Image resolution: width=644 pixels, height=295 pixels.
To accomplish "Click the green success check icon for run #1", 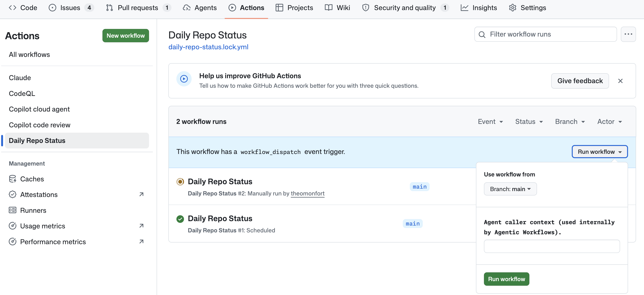I will [180, 219].
